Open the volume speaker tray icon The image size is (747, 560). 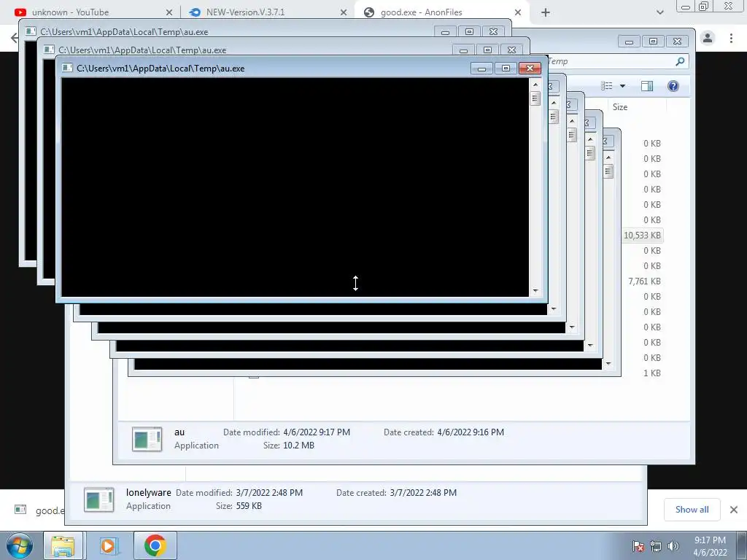[673, 545]
